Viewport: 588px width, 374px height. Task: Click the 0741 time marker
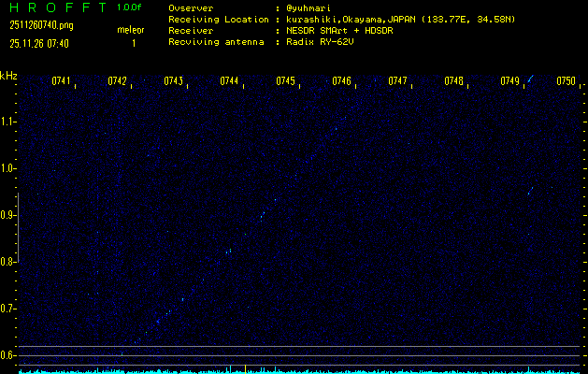(62, 81)
